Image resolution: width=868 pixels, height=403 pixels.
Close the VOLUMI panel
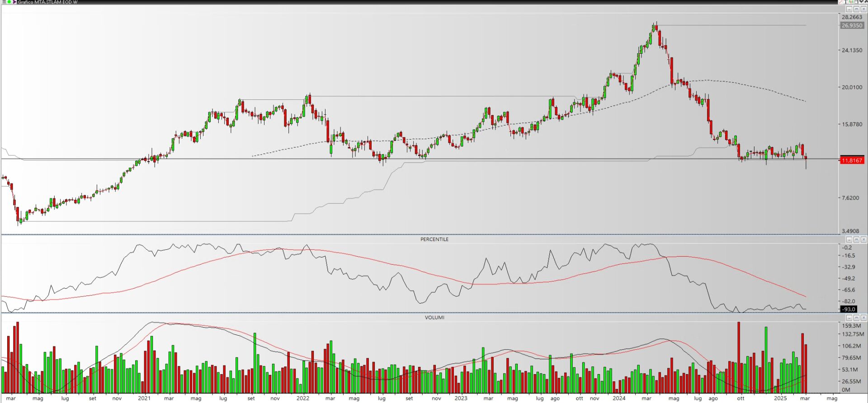click(x=863, y=318)
